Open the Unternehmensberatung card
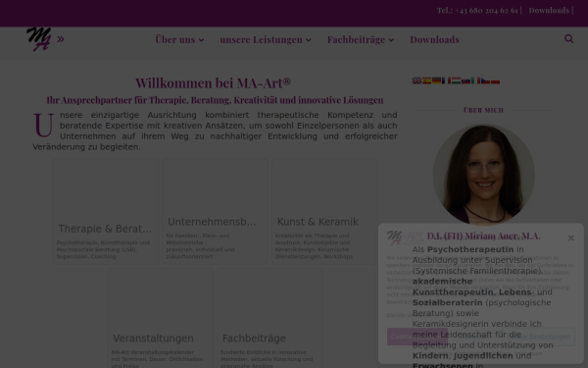 point(215,211)
